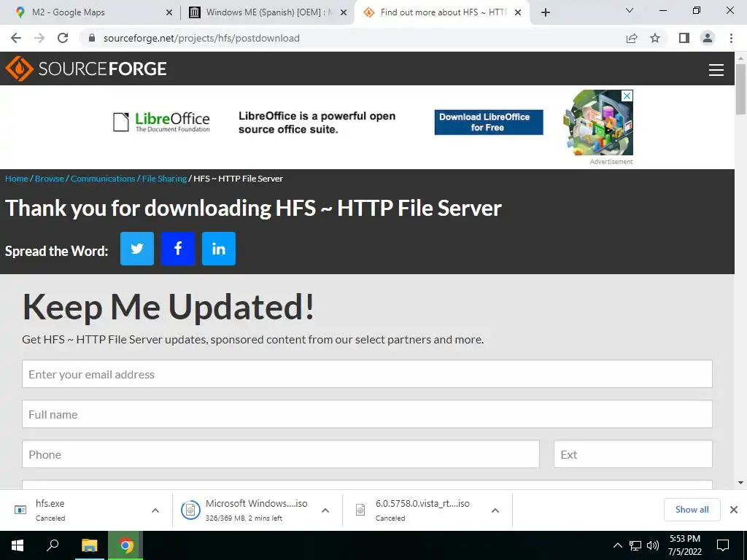
Task: Open the browser side panel
Action: coord(684,38)
